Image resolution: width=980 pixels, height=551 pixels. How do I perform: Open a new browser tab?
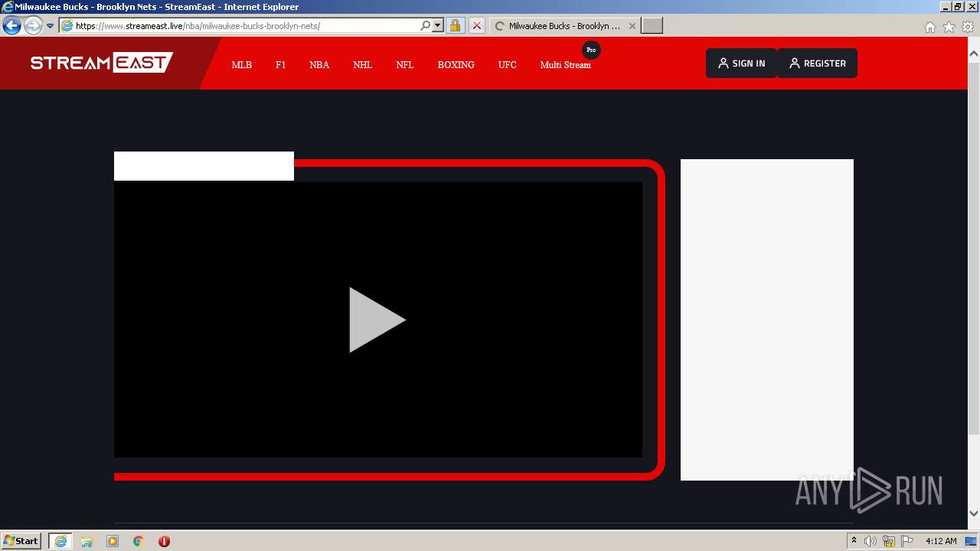(652, 25)
